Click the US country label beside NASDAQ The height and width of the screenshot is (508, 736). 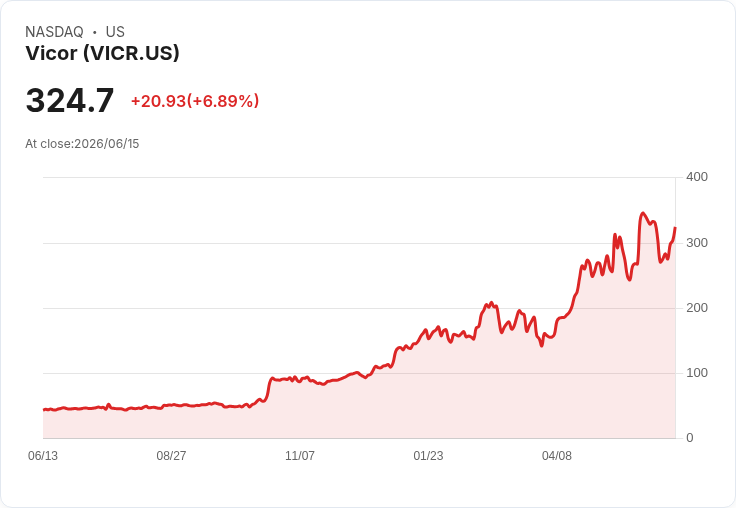tap(115, 32)
